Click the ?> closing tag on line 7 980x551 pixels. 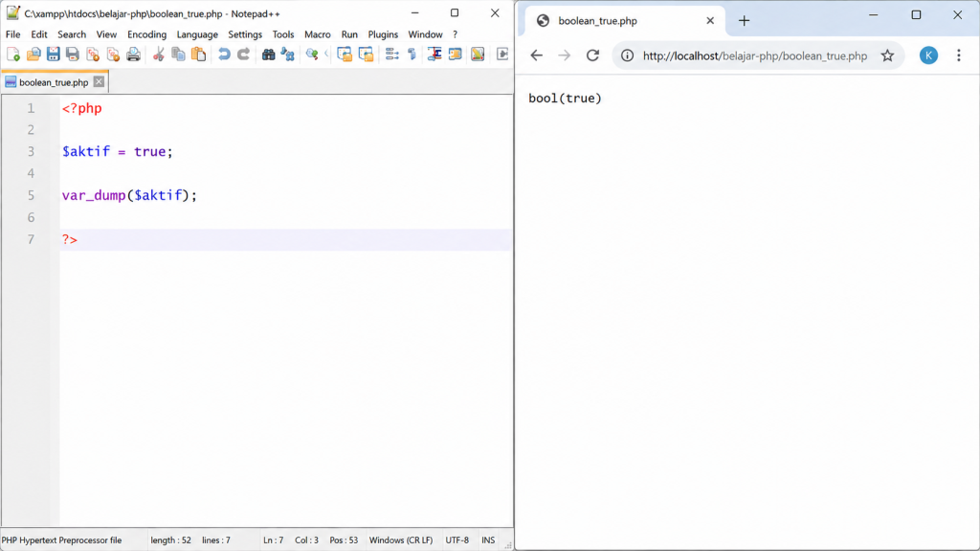tap(69, 240)
